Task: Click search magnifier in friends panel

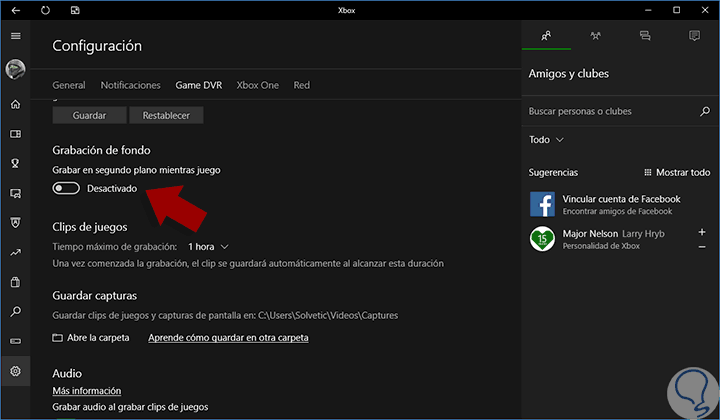Action: coord(705,111)
